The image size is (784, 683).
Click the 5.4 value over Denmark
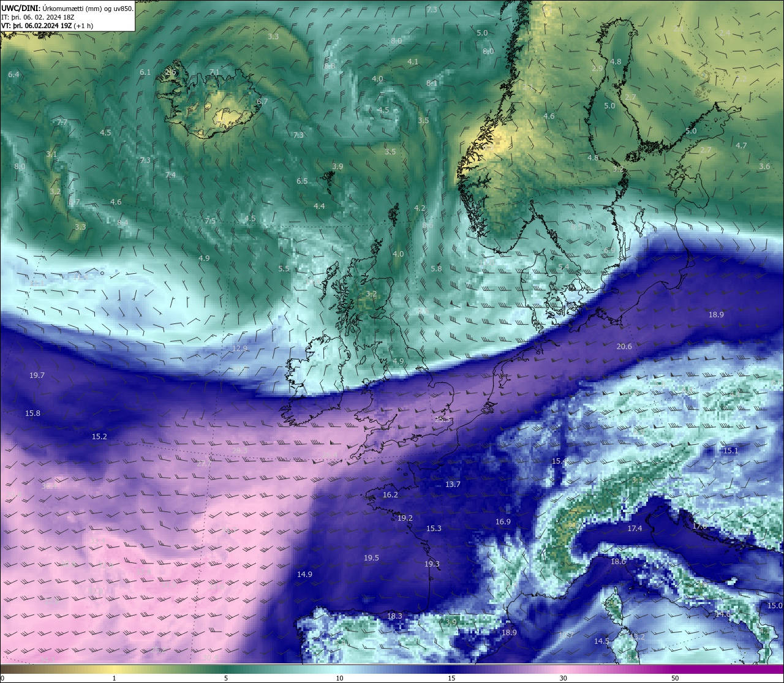[x=563, y=268]
